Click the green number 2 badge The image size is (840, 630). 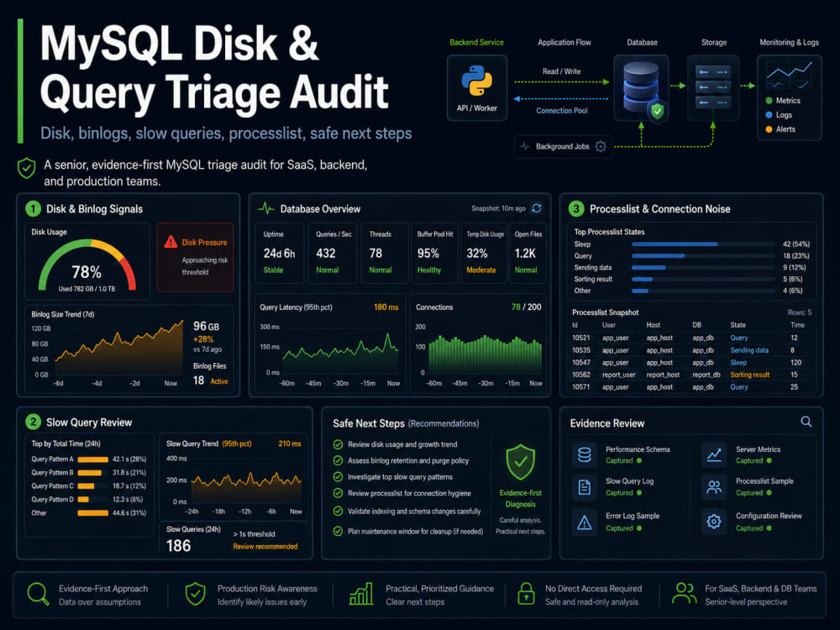pos(33,422)
